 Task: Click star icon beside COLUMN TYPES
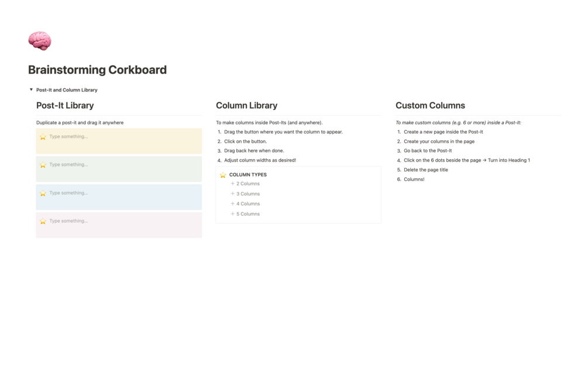pos(223,175)
